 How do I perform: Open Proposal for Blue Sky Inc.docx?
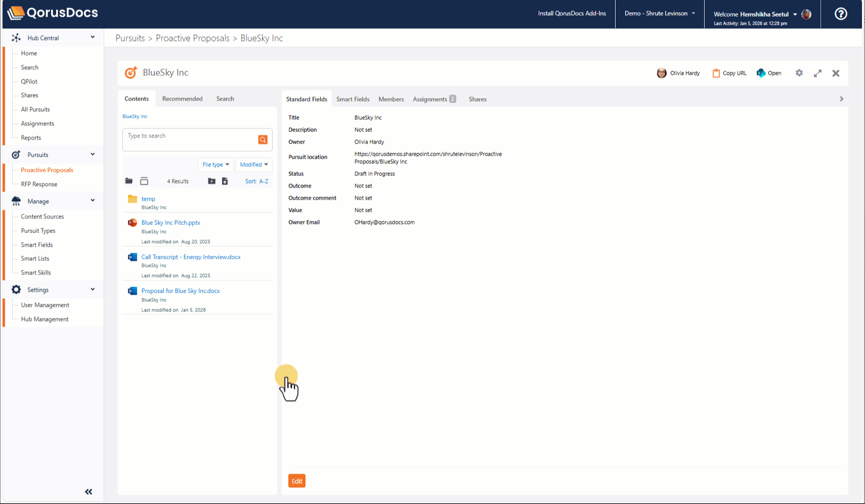pyautogui.click(x=181, y=291)
